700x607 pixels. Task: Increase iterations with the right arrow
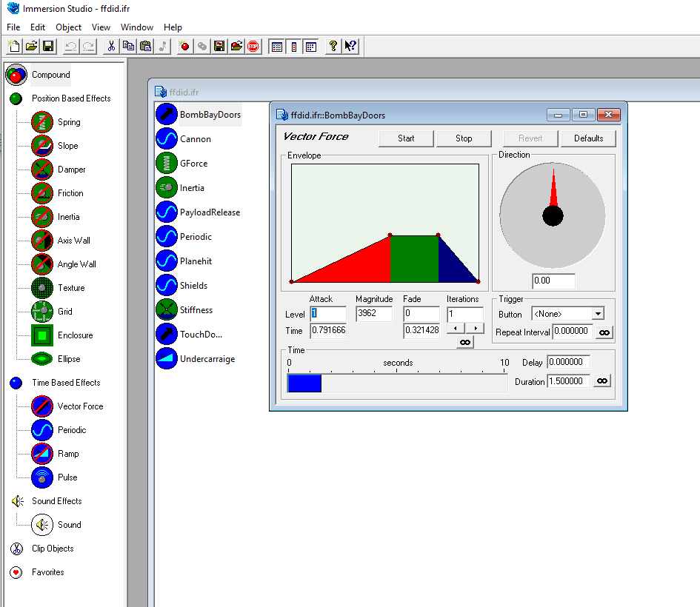pos(474,328)
